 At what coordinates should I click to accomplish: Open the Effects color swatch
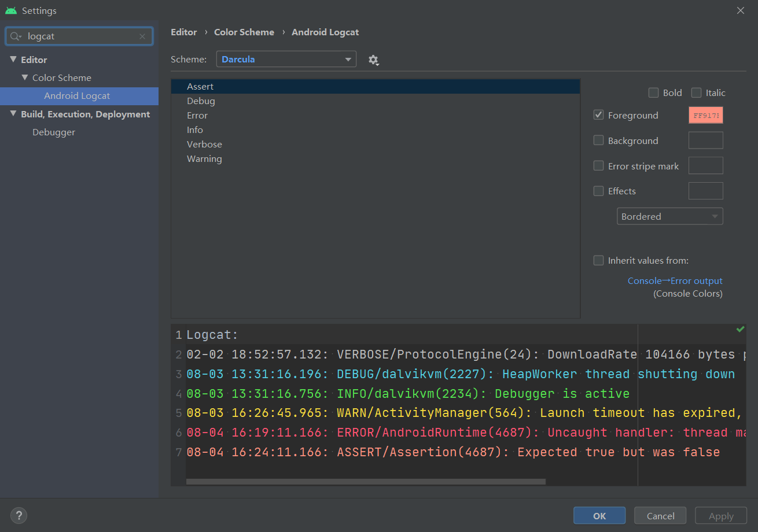coord(706,191)
